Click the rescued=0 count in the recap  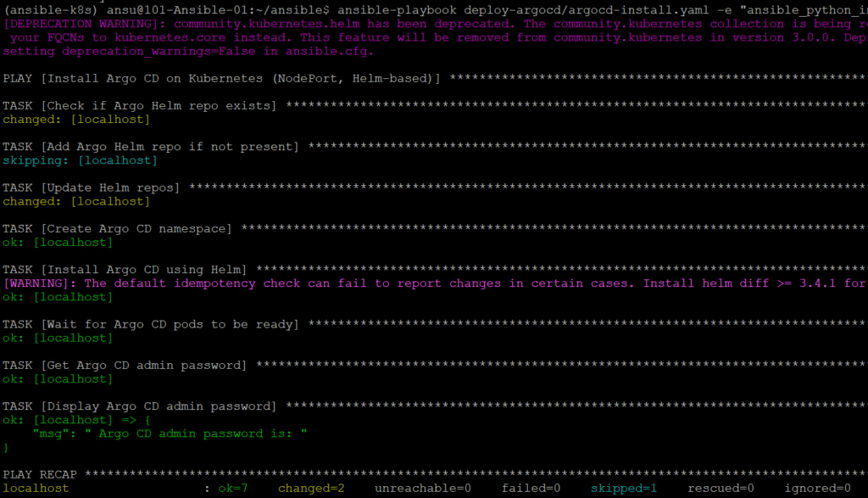pos(721,489)
